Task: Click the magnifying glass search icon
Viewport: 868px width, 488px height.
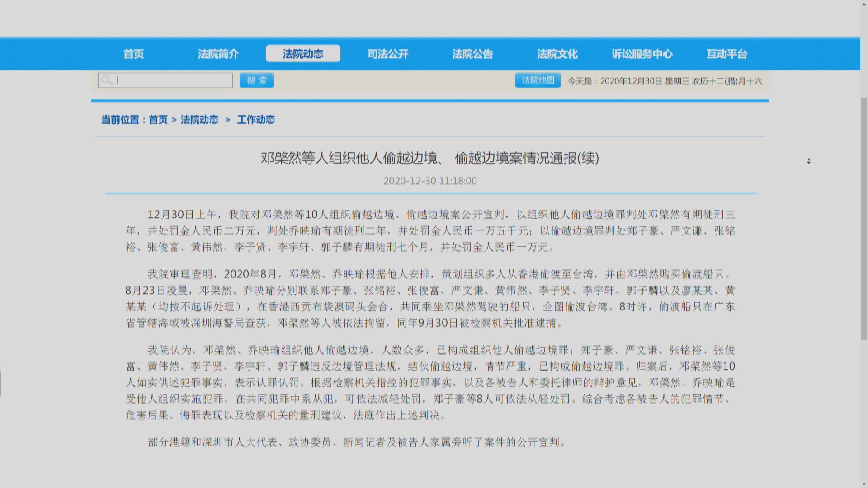Action: (x=108, y=80)
